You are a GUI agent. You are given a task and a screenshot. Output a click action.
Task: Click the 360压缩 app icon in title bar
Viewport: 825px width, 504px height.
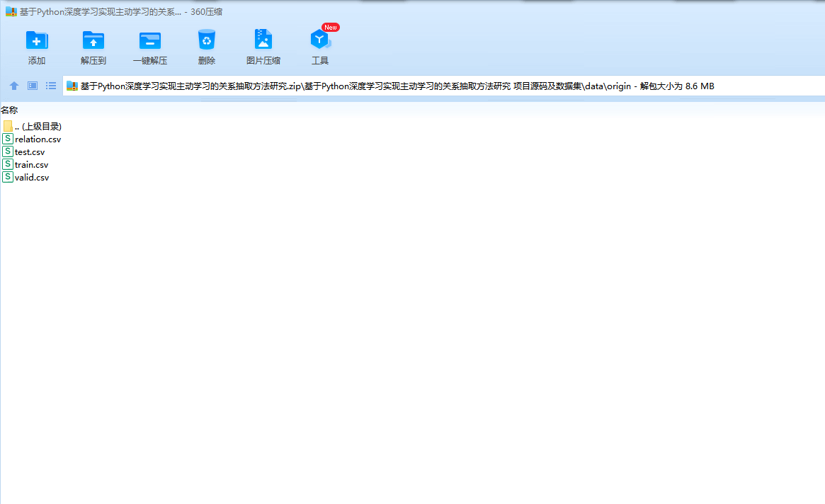tap(11, 11)
